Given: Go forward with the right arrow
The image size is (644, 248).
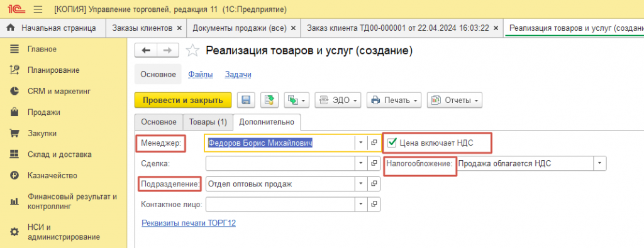Looking at the screenshot, I should [167, 50].
